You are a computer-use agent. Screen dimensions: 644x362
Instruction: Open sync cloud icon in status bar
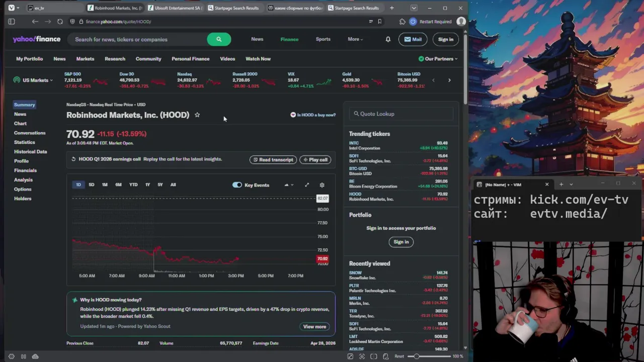(x=35, y=356)
